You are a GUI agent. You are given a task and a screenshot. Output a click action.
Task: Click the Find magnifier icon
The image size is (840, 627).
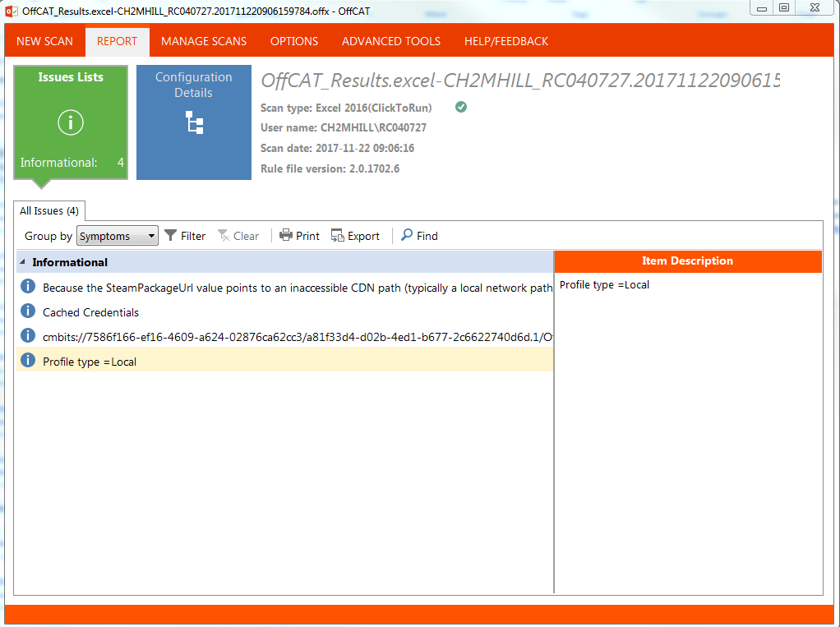coord(407,235)
